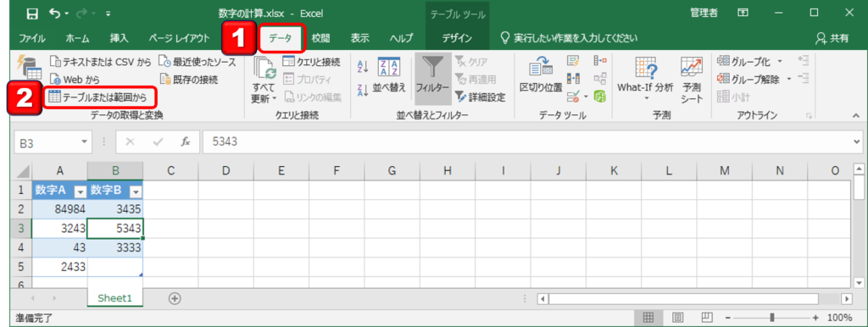Screen dimensions: 868x327
Task: Open the ribbon display options icon
Action: (x=743, y=13)
